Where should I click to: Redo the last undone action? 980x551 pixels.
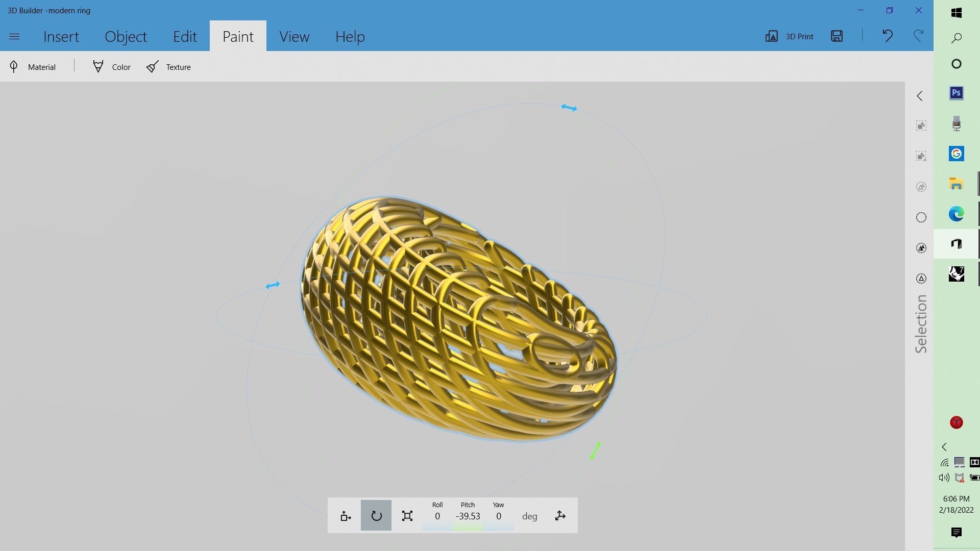click(x=918, y=36)
